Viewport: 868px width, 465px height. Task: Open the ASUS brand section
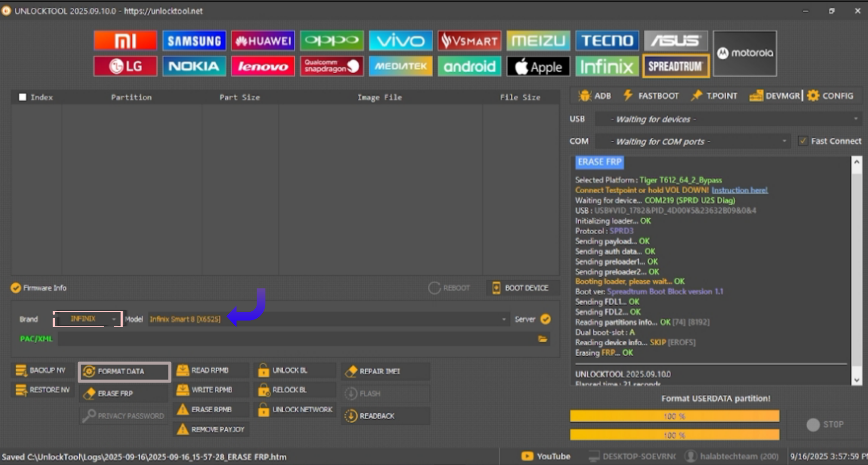(x=676, y=41)
